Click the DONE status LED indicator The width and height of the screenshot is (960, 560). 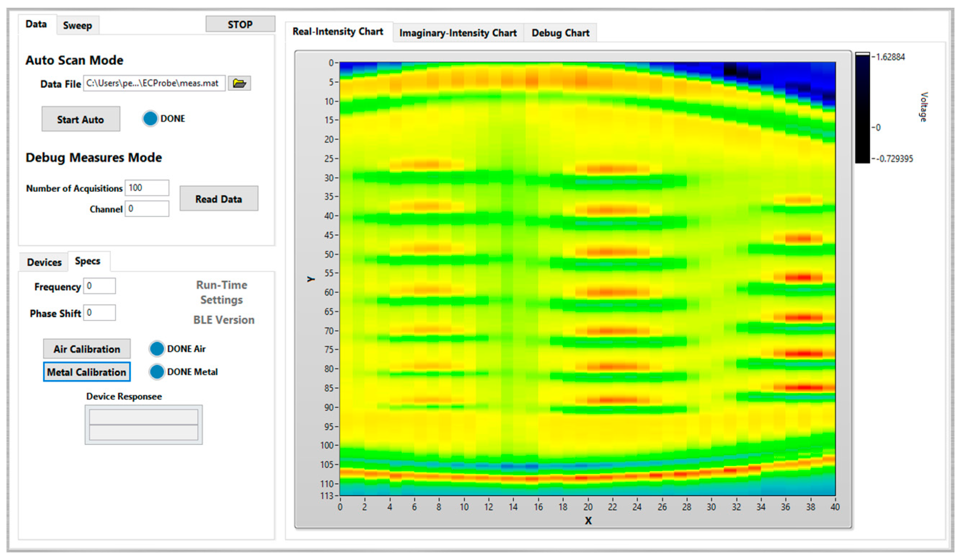pos(150,119)
